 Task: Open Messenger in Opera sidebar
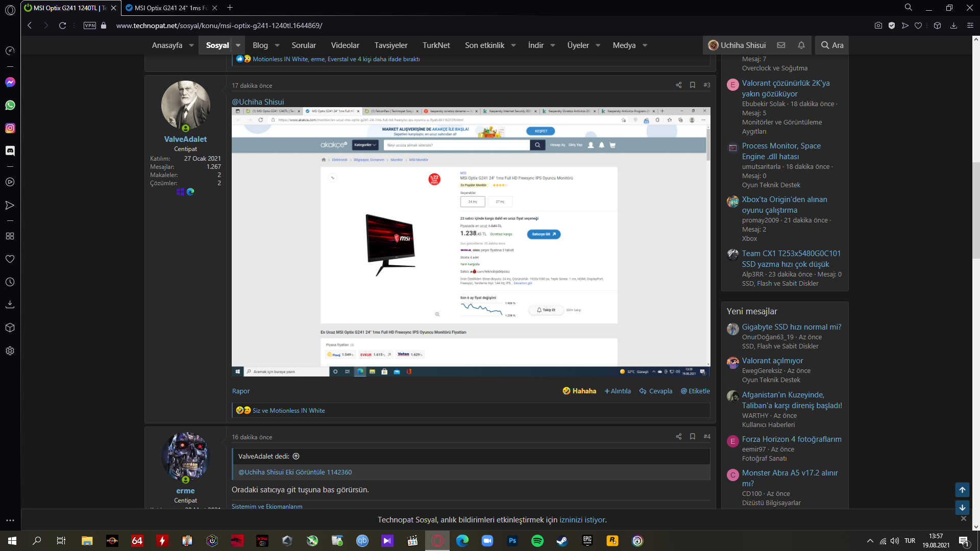coord(10,82)
